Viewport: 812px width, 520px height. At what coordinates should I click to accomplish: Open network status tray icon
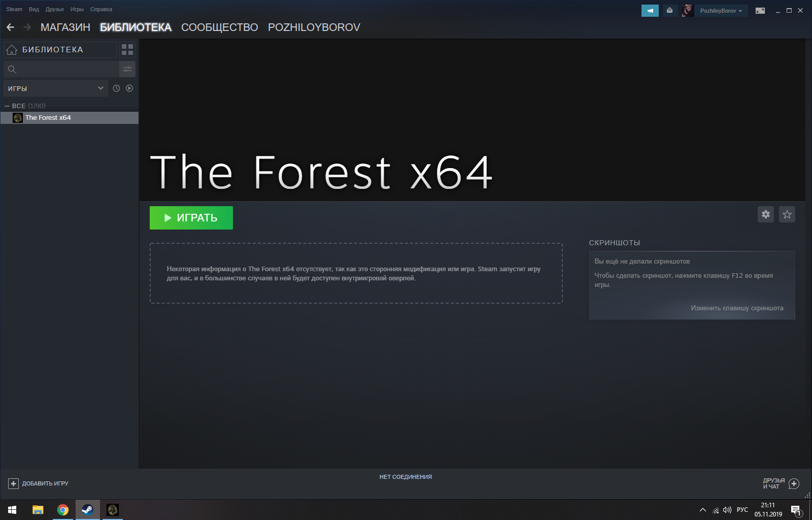click(716, 510)
